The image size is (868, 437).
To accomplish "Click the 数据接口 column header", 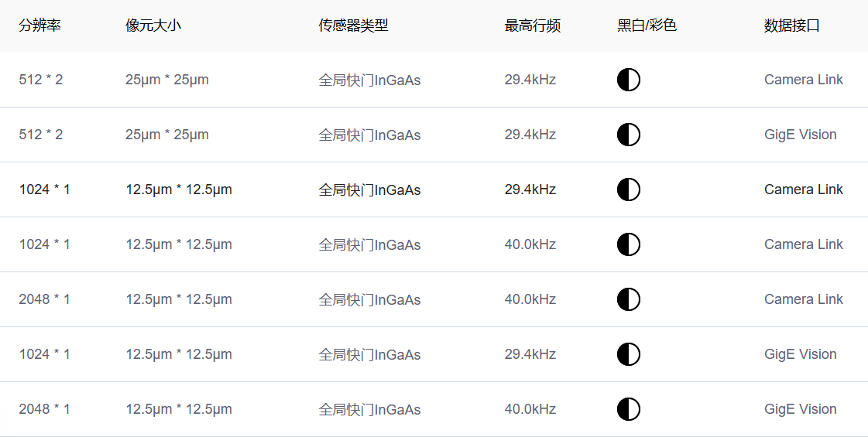I will pos(791,26).
